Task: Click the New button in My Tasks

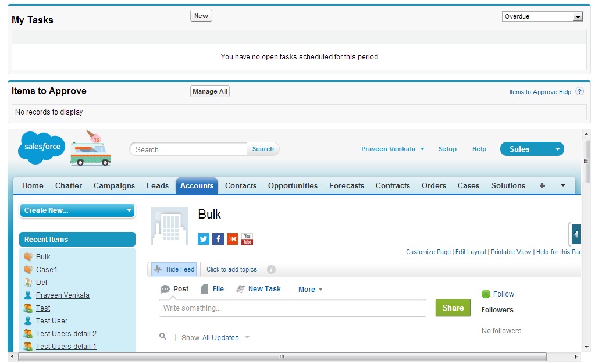Action: 201,16
